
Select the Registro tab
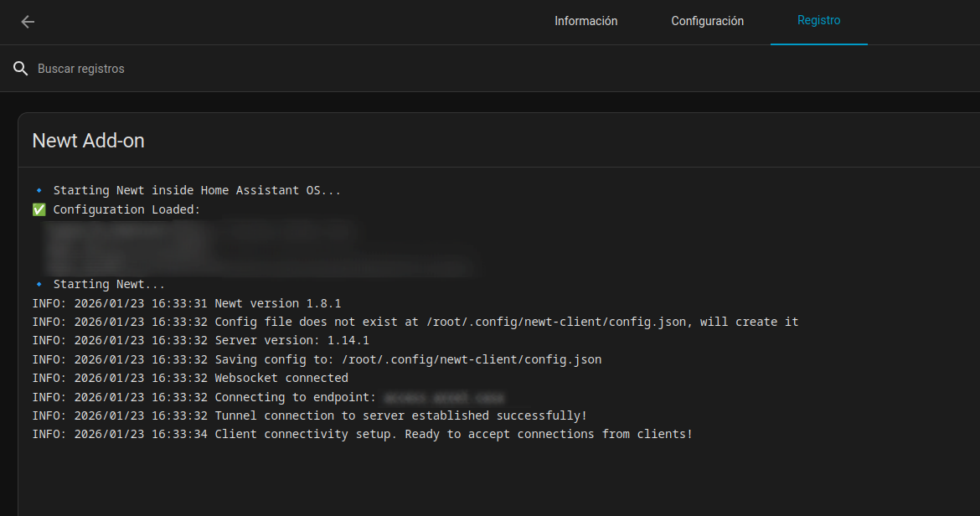818,21
